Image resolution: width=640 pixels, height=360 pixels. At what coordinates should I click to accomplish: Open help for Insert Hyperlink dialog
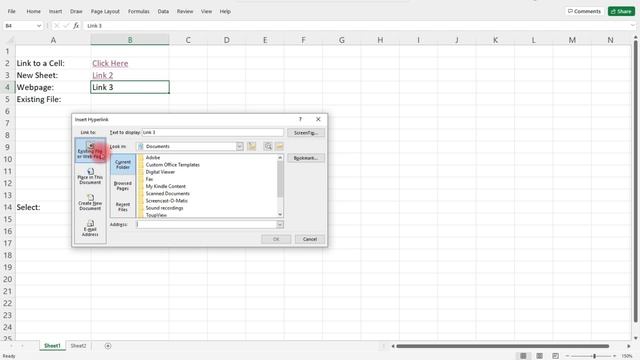click(300, 119)
